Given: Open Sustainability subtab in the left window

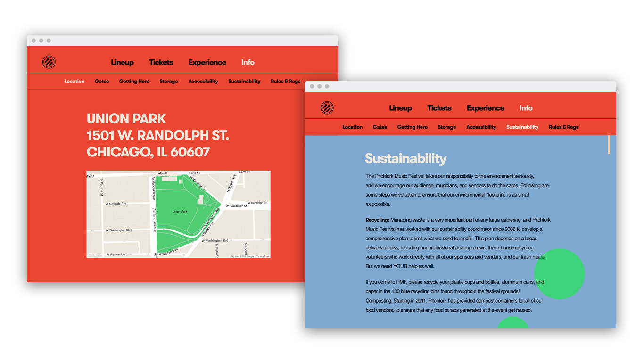Looking at the screenshot, I should [244, 81].
